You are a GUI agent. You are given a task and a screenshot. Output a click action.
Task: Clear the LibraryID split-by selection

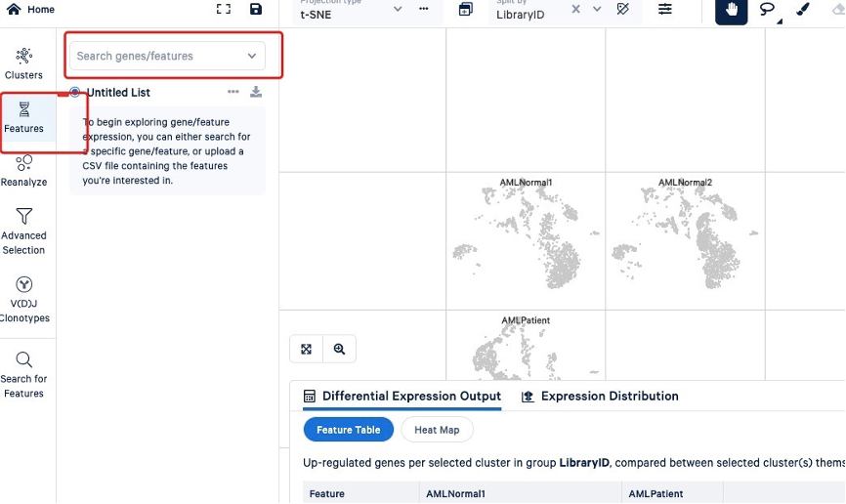(x=575, y=9)
